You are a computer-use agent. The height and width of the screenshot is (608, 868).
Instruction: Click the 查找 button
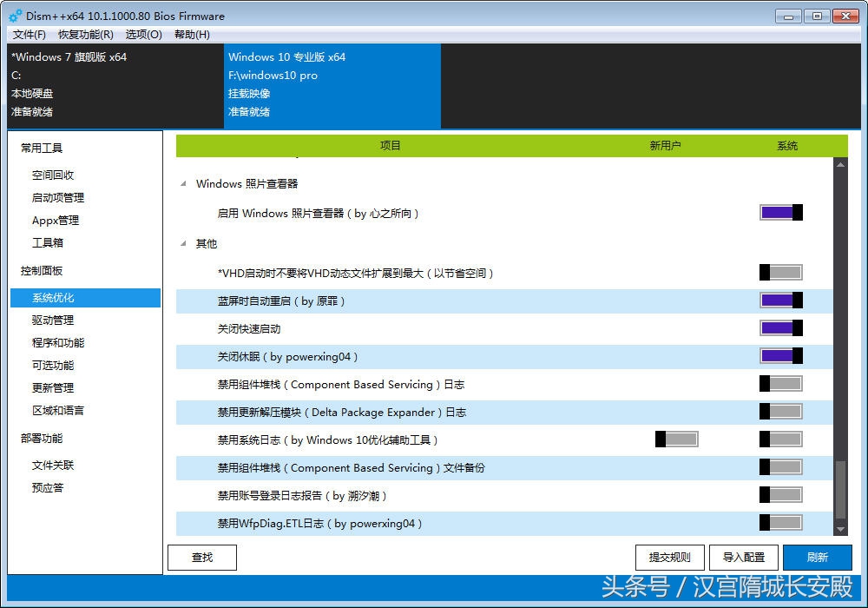(x=202, y=557)
